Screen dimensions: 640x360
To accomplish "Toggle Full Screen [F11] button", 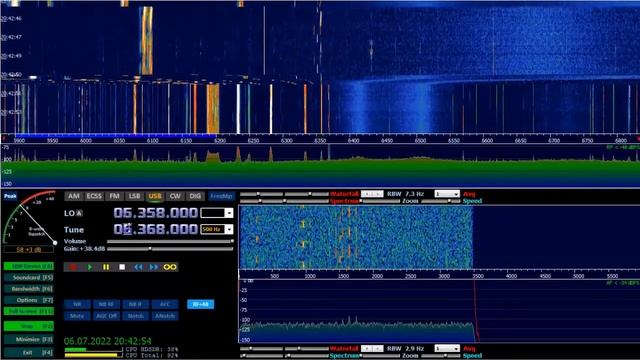I will pos(29,311).
